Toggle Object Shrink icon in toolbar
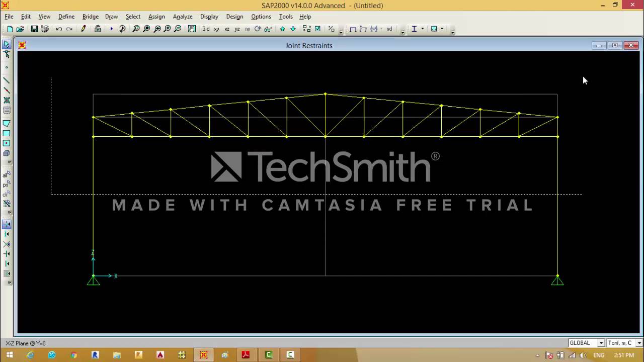This screenshot has height=362, width=644. click(307, 29)
